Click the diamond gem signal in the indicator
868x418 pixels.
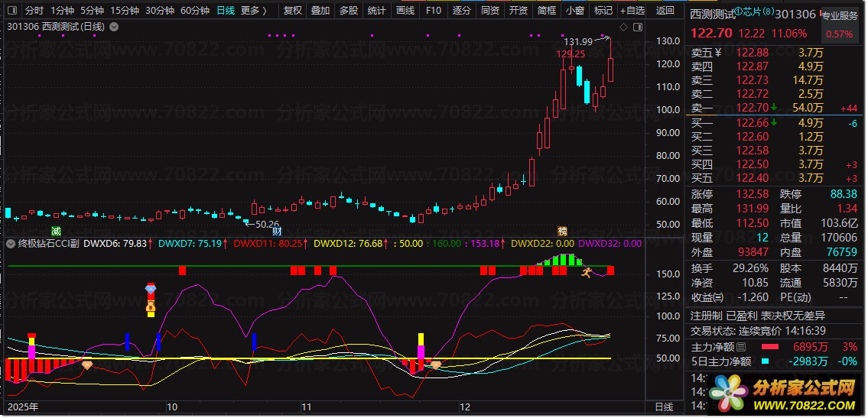pos(151,289)
